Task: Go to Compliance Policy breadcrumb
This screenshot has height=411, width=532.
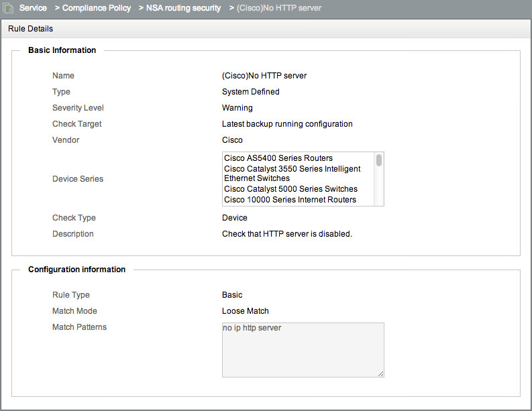Action: click(97, 8)
